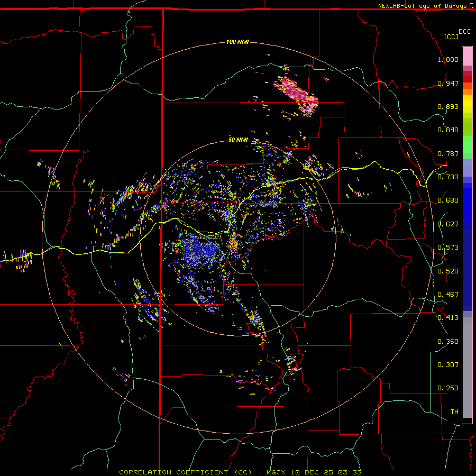
Task: Pick the gray segment of the color bar
Action: click(467, 368)
